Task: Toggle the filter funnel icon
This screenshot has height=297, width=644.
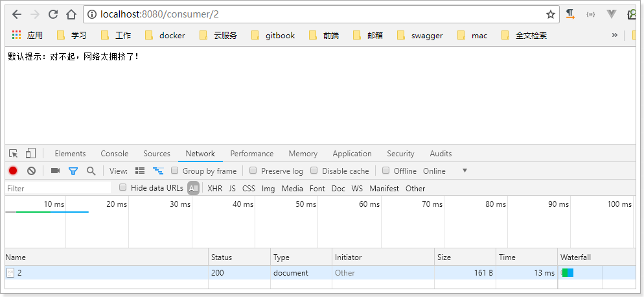Action: pyautogui.click(x=73, y=171)
